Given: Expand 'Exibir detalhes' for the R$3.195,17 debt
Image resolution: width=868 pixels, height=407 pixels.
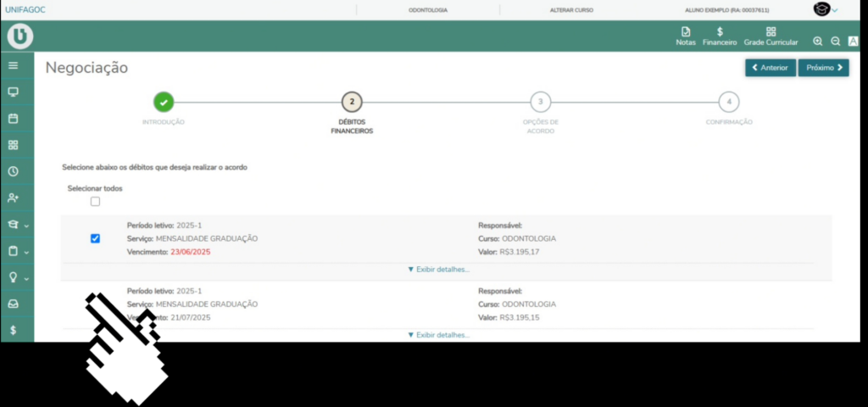Looking at the screenshot, I should (x=438, y=270).
